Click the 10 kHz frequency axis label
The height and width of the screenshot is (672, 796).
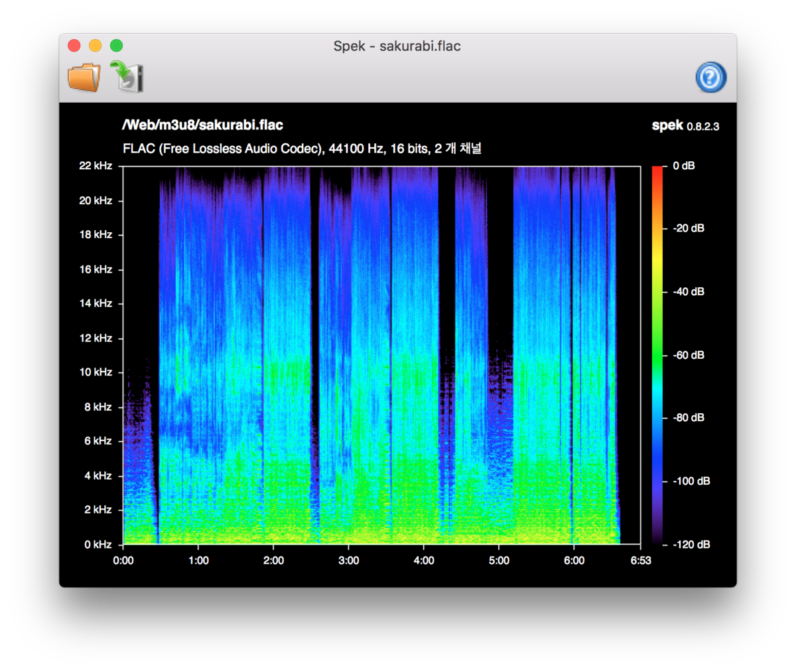[x=96, y=372]
